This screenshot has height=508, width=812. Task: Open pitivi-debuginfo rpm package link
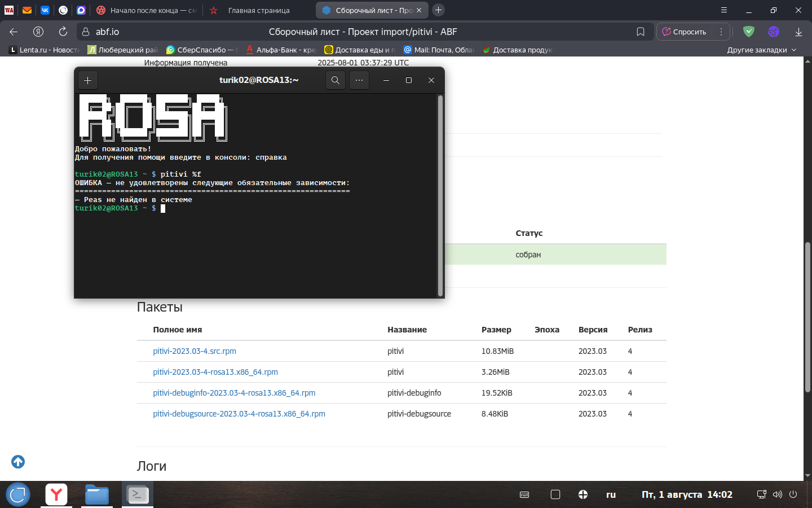coord(234,393)
